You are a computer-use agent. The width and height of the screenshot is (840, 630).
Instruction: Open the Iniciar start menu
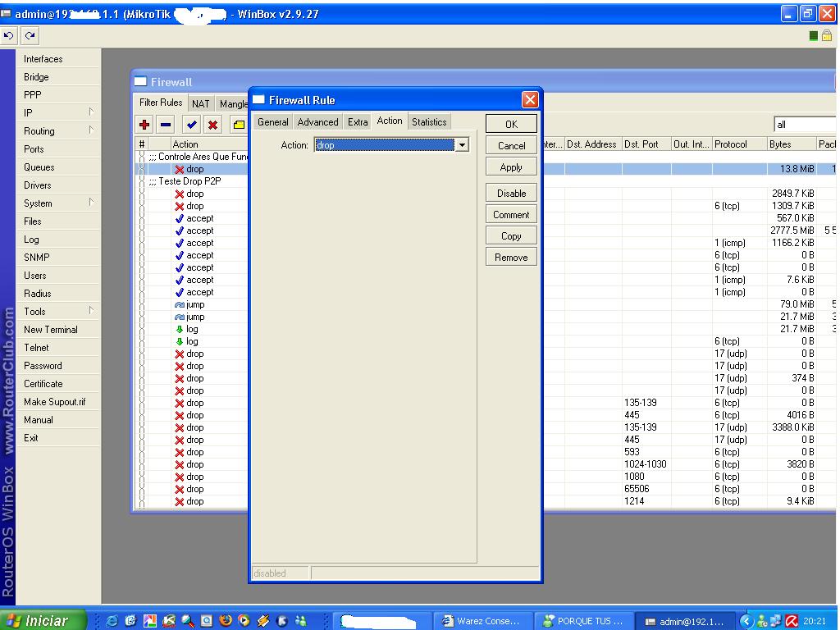tap(43, 620)
